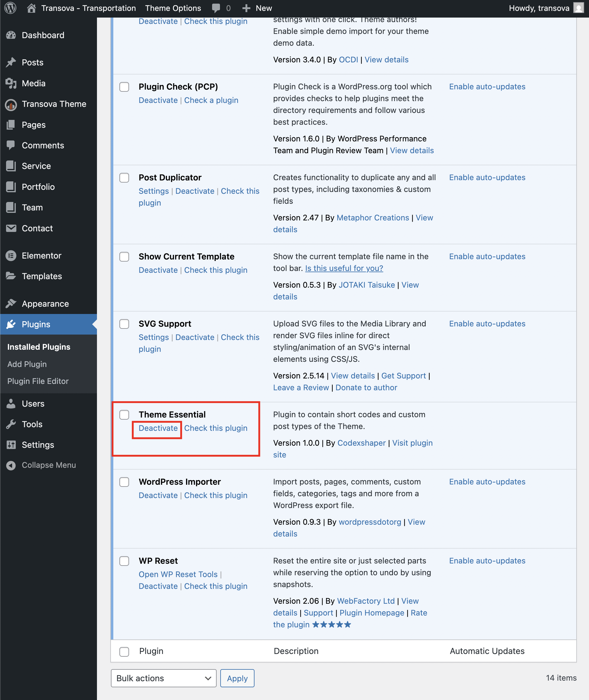
Task: Open the site home icon
Action: pyautogui.click(x=32, y=8)
